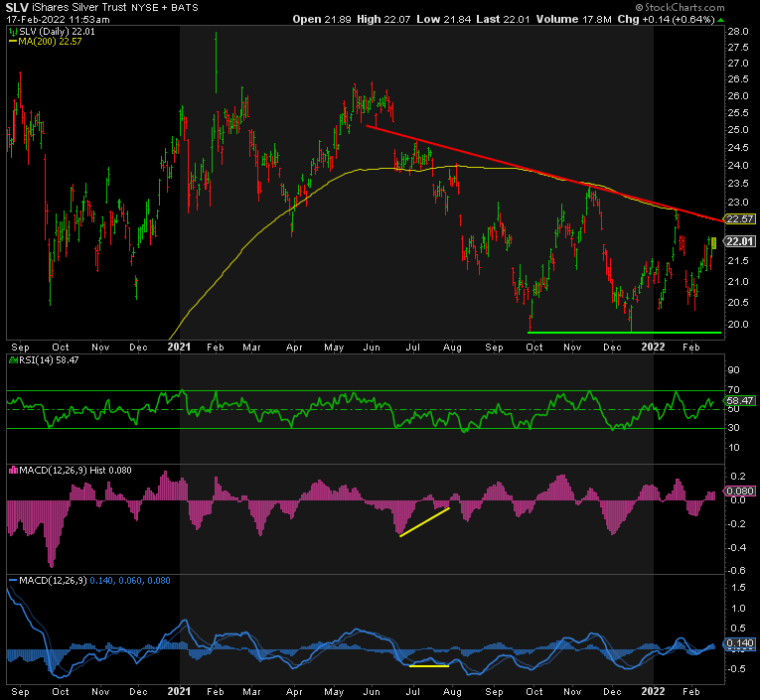Click the 'High 22.07' value
The image size is (760, 700).
[383, 20]
